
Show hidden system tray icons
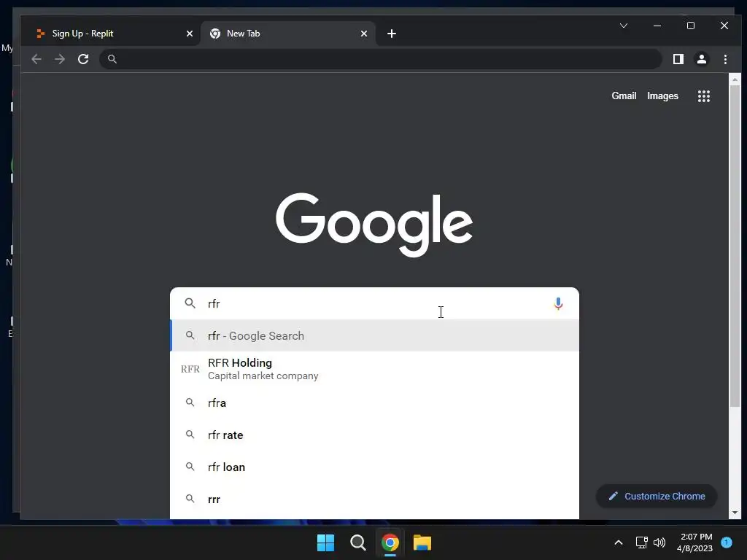tap(619, 542)
